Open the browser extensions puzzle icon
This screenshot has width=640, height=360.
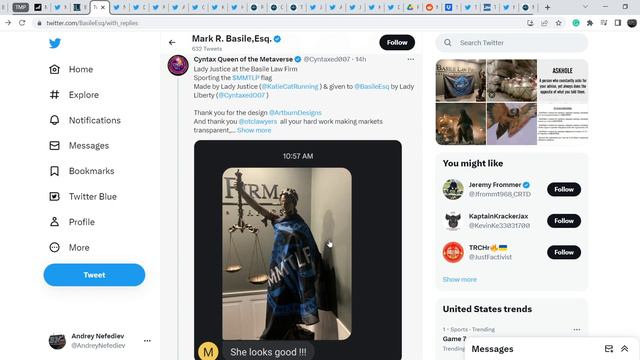(x=590, y=23)
